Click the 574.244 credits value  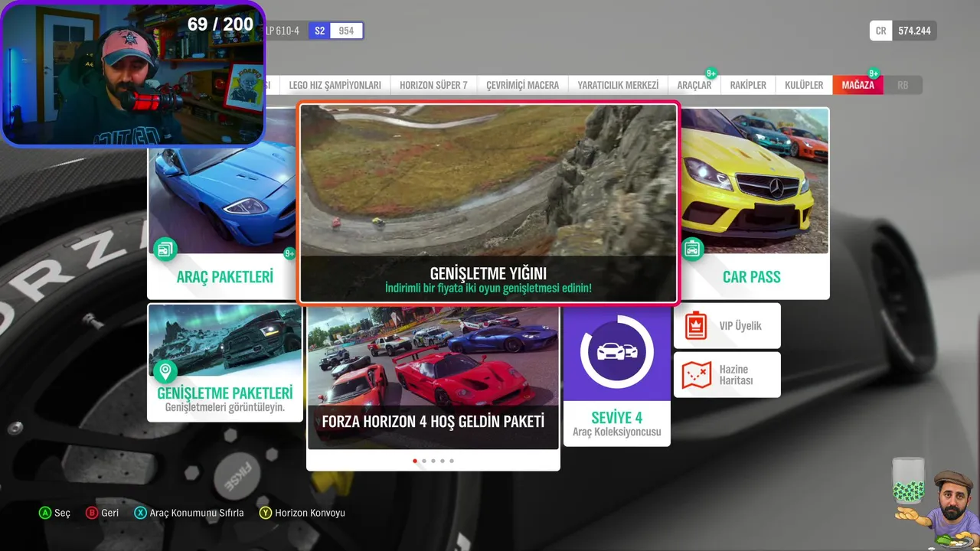(914, 31)
